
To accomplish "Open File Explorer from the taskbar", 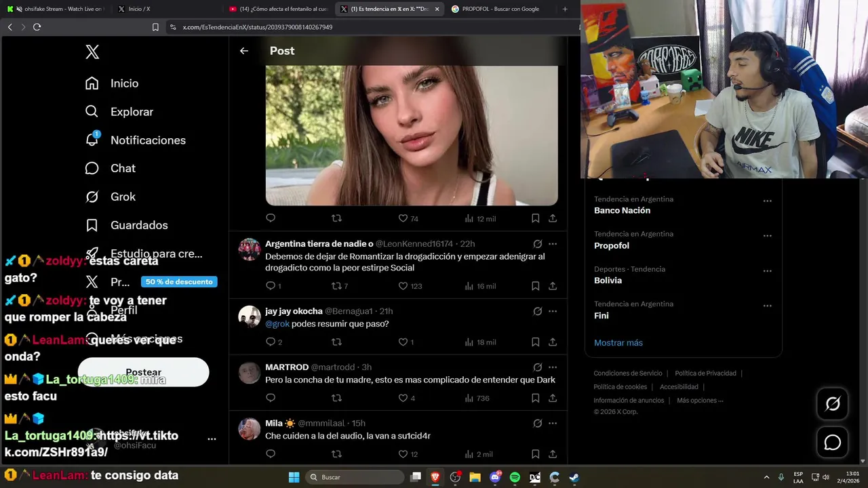I will pos(475,477).
